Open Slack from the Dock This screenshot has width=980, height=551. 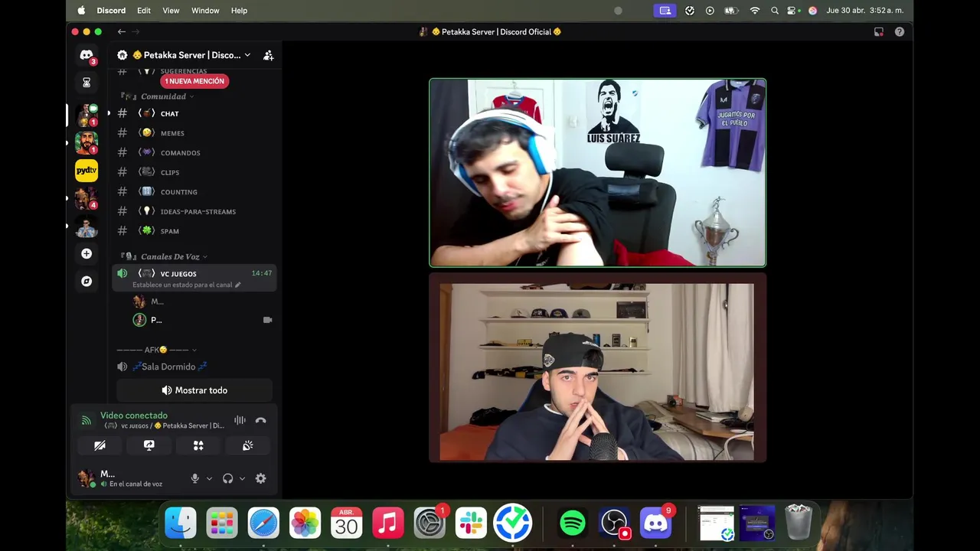pyautogui.click(x=471, y=523)
